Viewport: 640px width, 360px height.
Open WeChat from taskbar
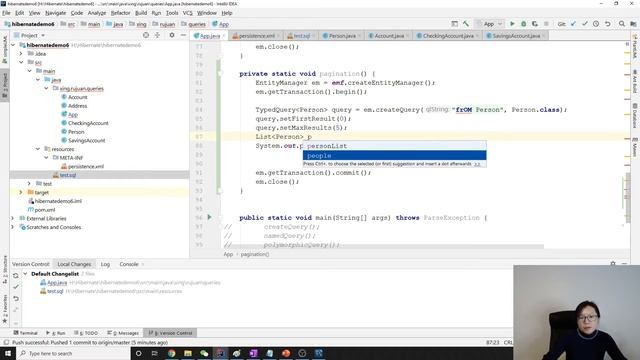204,353
